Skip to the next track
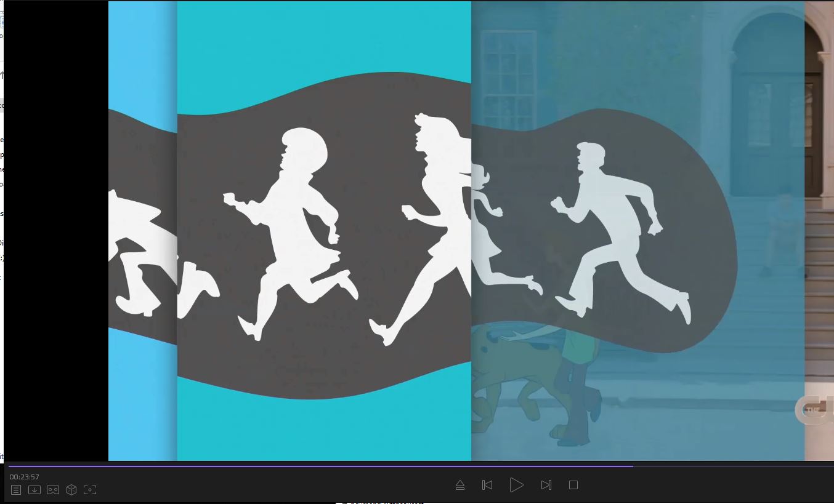Screen dimensions: 834x504 pyautogui.click(x=546, y=485)
